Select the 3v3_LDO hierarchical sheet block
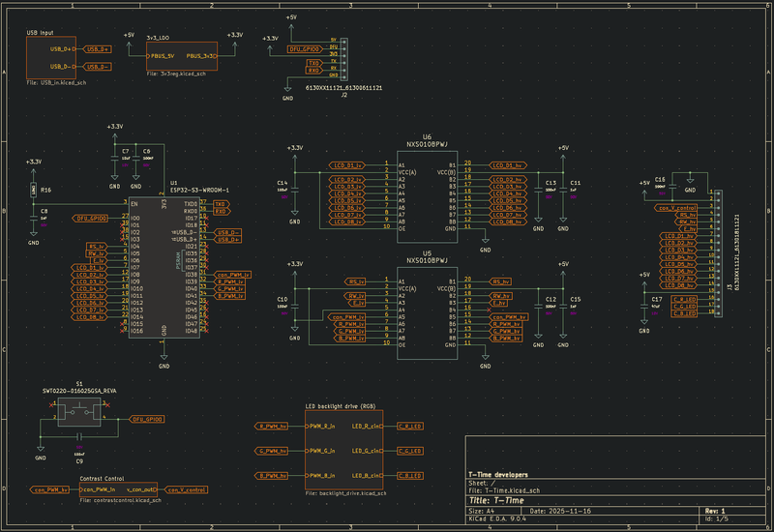Image resolution: width=774 pixels, height=532 pixels. click(181, 56)
